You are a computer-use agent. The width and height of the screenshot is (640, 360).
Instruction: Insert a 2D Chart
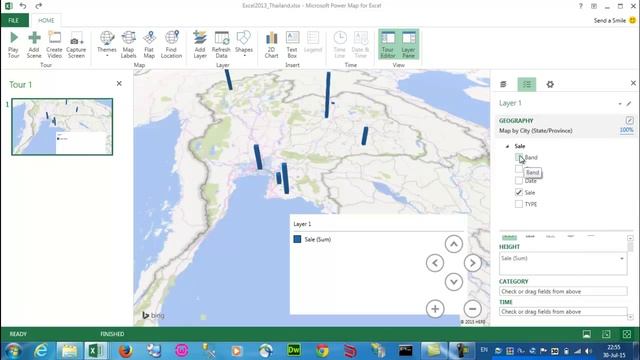tap(271, 44)
